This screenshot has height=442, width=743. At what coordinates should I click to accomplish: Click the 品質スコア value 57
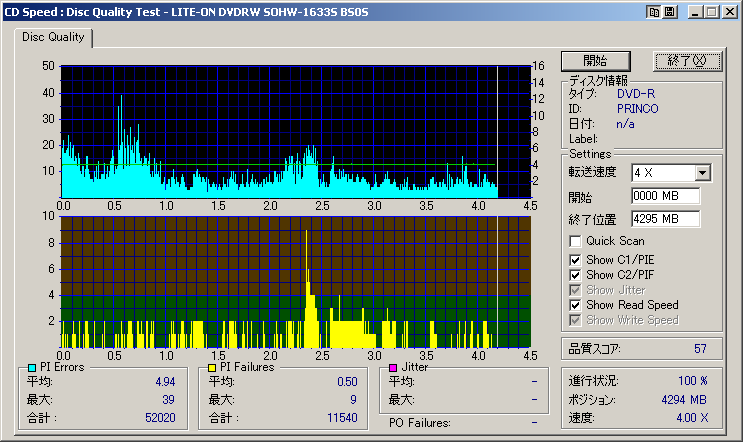pos(700,349)
